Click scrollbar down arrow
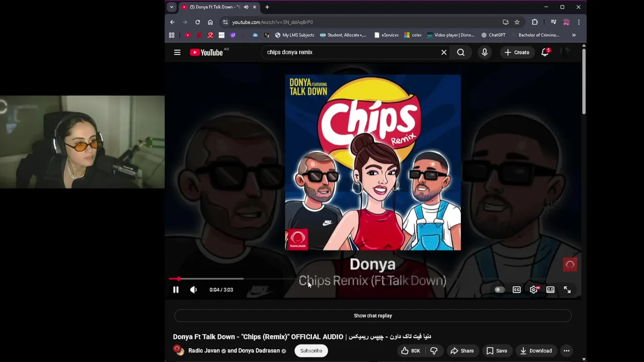Screen dimensions: 644x362 584,359
